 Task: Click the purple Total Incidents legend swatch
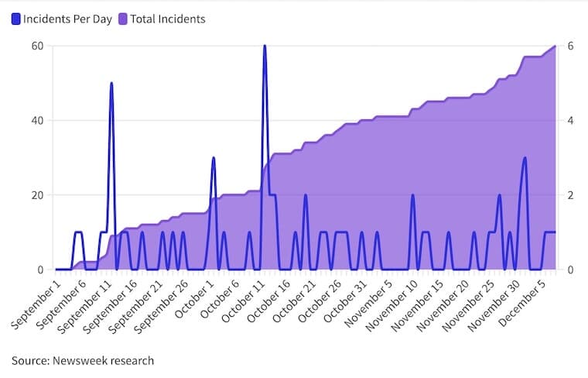tap(122, 19)
